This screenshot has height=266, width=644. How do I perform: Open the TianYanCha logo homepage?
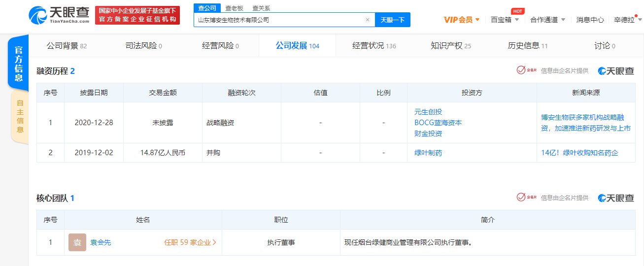click(59, 15)
